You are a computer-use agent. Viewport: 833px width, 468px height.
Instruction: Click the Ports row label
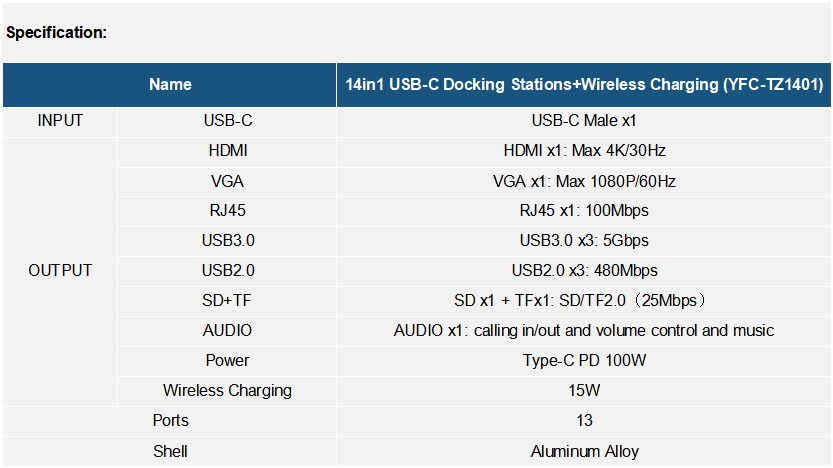[x=169, y=421]
